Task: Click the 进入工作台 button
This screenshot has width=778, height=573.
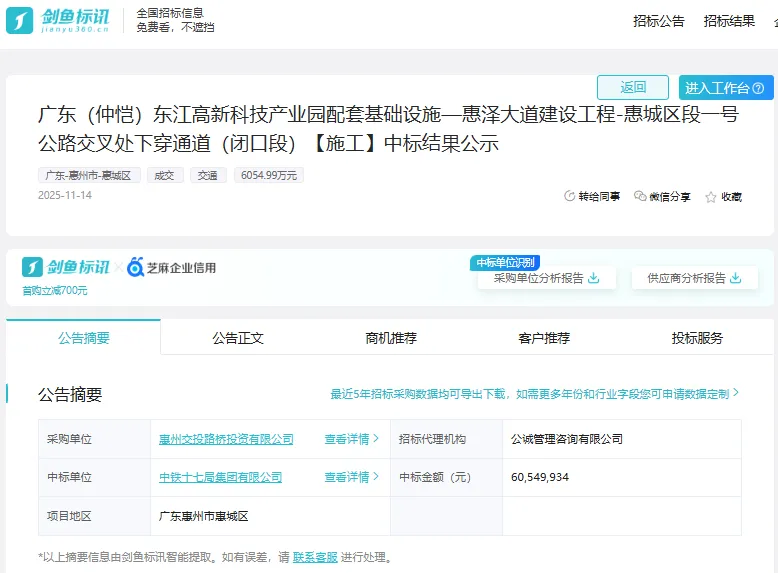Action: (726, 88)
